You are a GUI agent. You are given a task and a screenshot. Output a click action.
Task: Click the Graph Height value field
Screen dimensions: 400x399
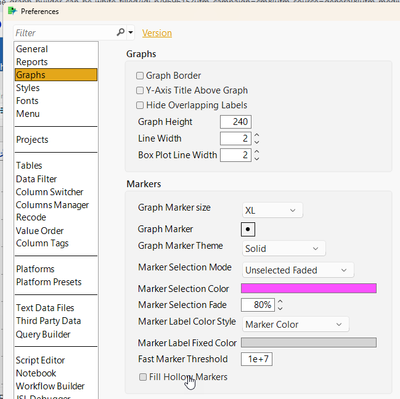(236, 122)
